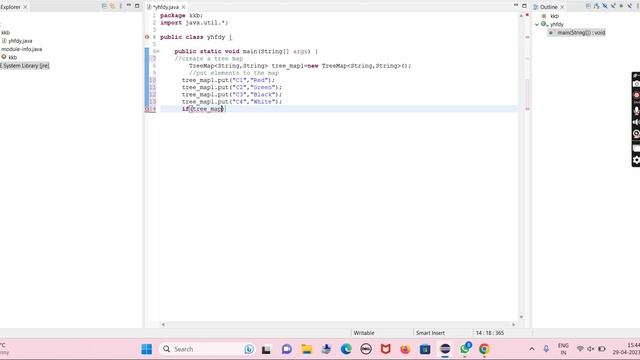This screenshot has width=640, height=360.
Task: Open Bing chat icon in search box
Action: (x=249, y=349)
